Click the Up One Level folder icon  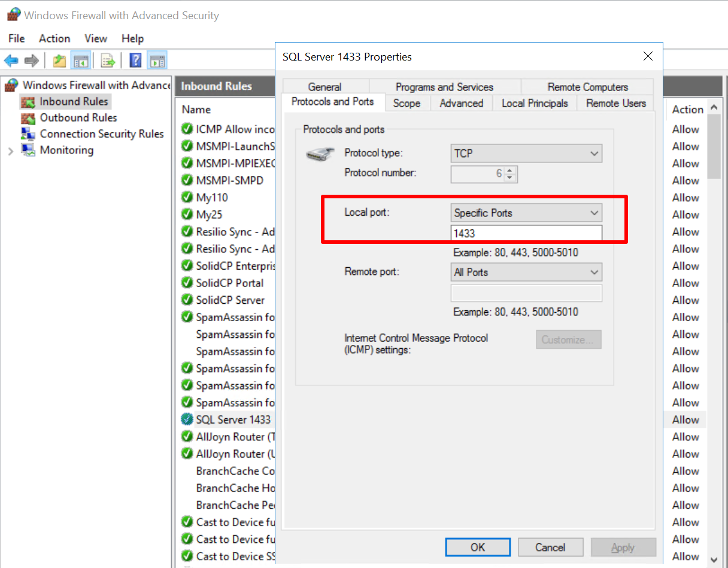point(59,61)
